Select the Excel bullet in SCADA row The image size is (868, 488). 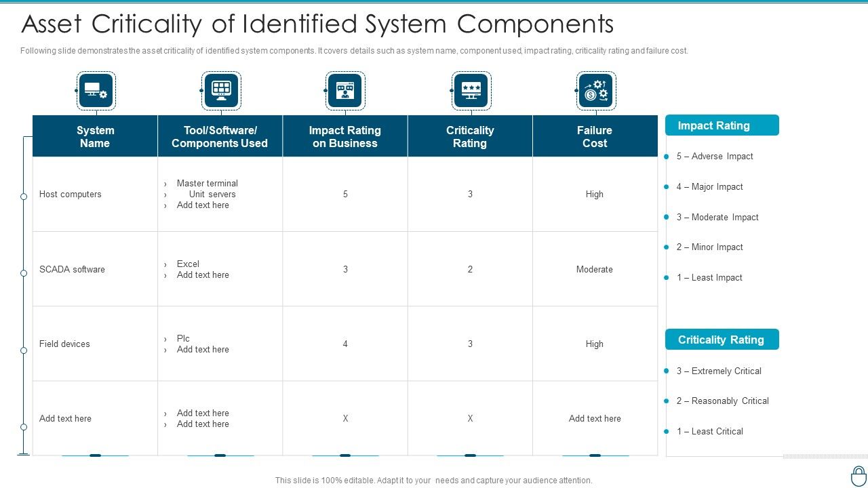(188, 264)
